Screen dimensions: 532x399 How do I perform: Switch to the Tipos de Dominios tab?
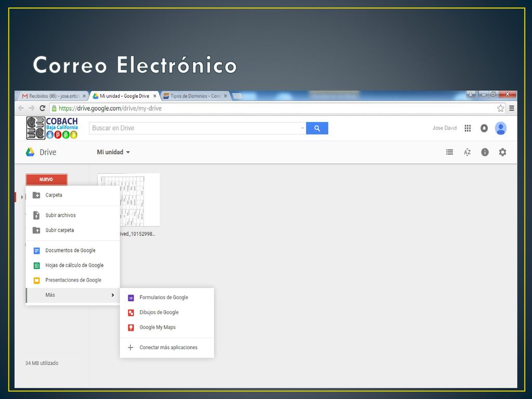point(195,96)
